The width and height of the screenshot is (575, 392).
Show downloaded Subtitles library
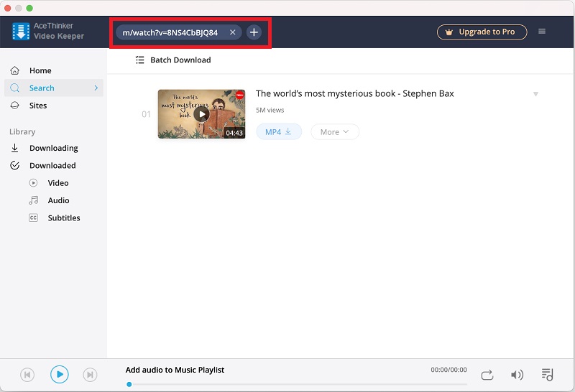63,218
